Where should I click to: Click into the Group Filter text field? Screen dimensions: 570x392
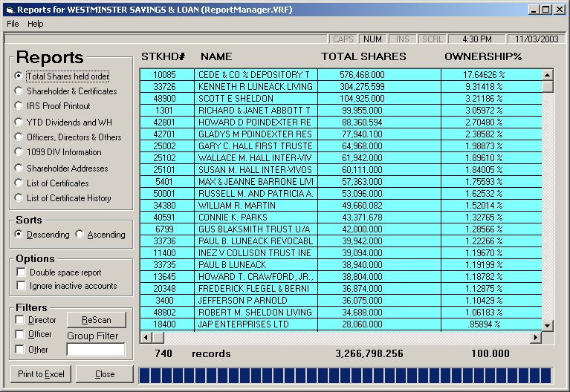96,349
